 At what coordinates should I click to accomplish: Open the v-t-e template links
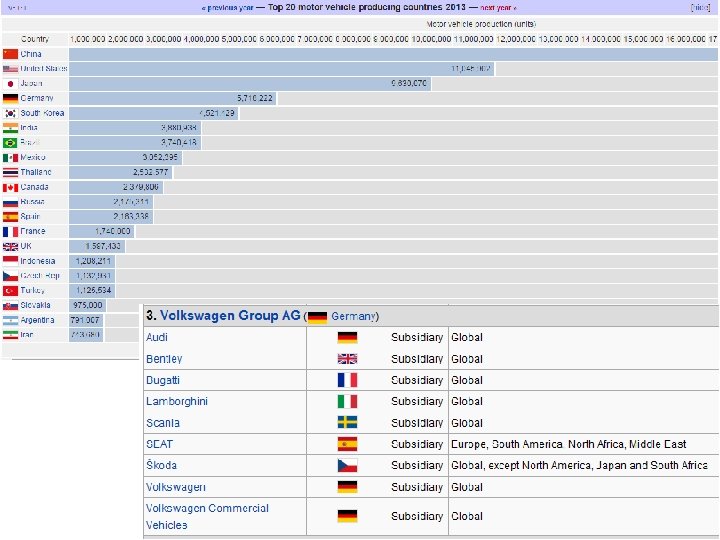[x=17, y=8]
